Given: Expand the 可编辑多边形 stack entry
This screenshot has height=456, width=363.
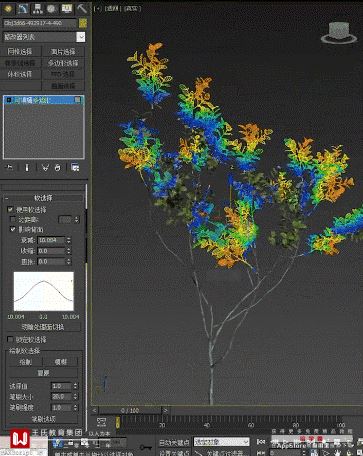Looking at the screenshot, I should [x=9, y=100].
